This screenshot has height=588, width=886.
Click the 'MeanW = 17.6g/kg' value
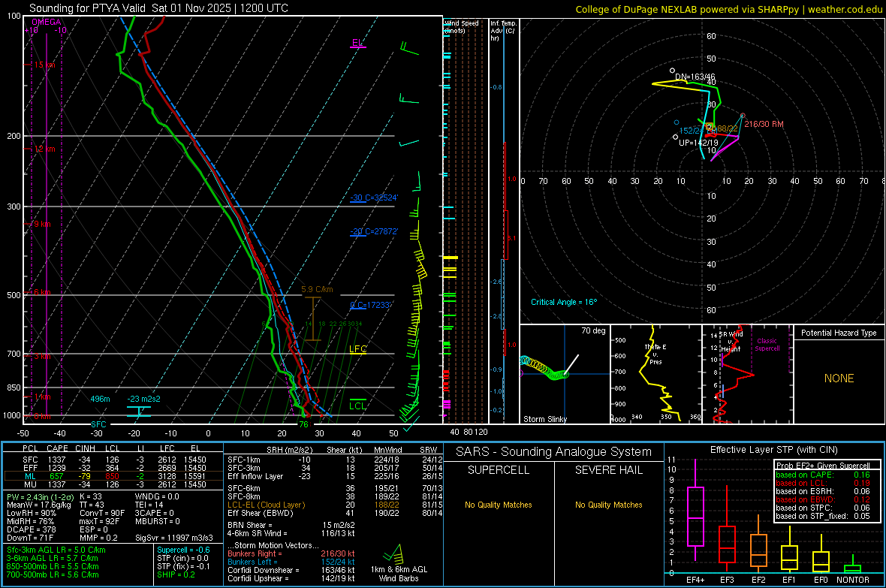[x=38, y=505]
